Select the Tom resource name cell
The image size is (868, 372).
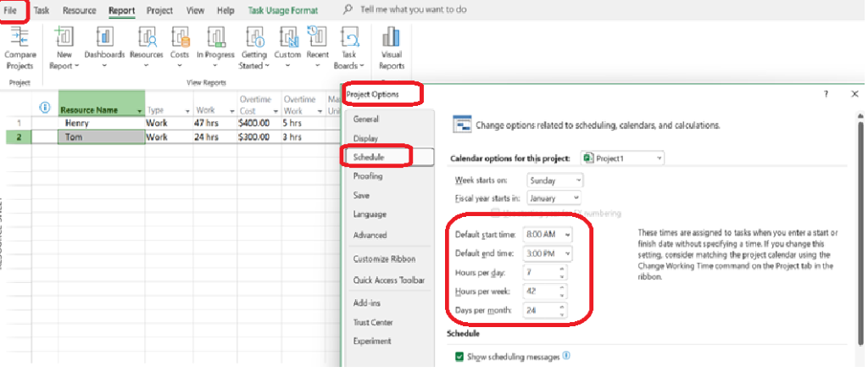tap(102, 137)
